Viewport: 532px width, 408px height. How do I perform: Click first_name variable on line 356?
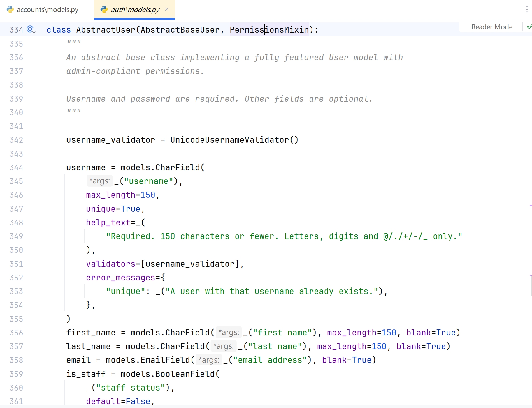(x=91, y=333)
